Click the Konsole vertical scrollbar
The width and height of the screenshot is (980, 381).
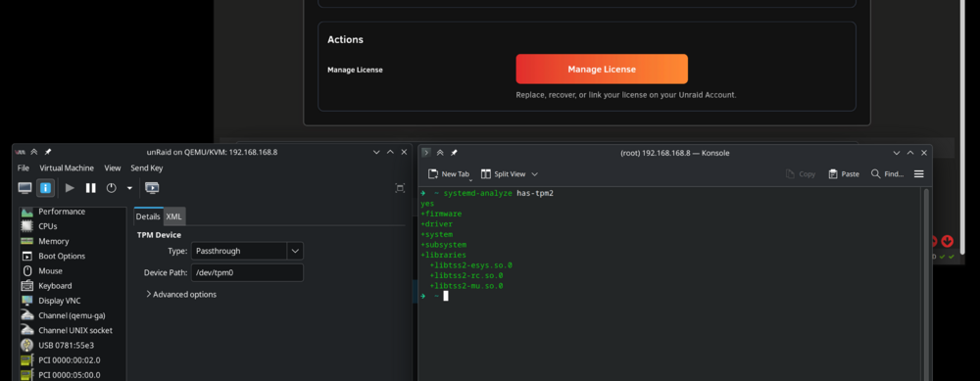[x=926, y=284]
